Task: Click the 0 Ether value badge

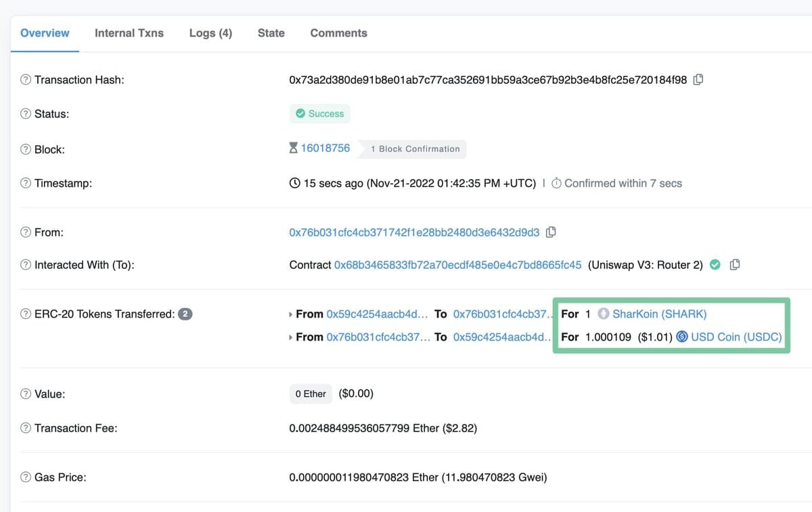Action: pos(311,394)
